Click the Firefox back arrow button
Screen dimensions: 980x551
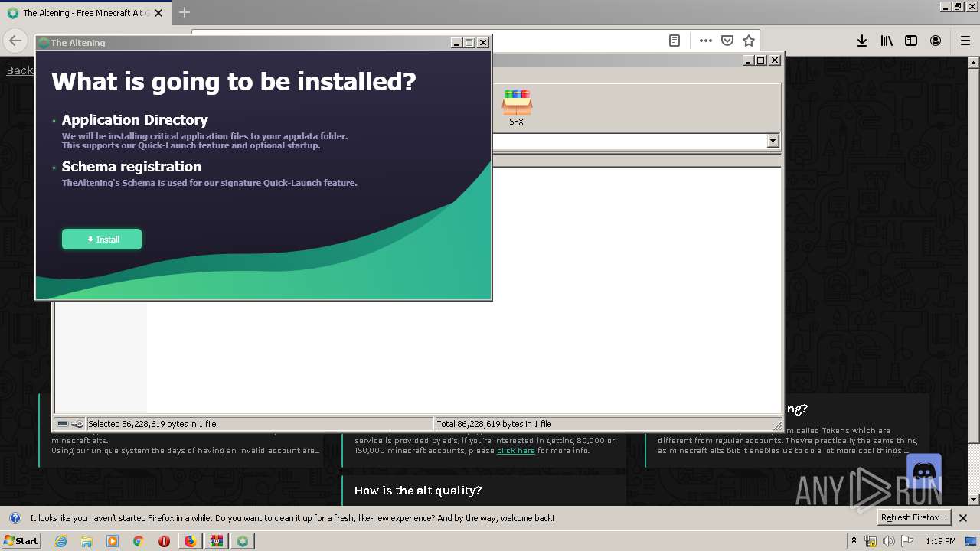click(15, 41)
